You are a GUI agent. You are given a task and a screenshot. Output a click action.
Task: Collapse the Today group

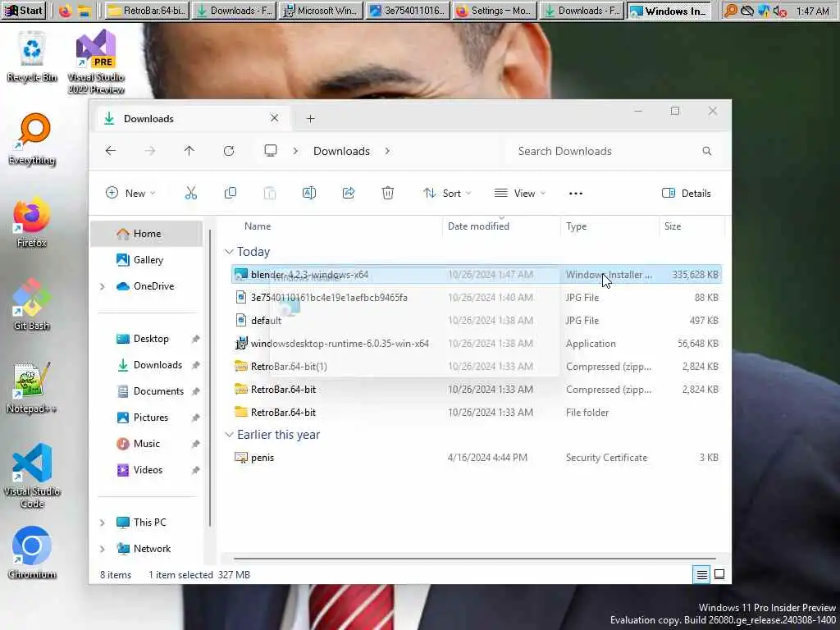pyautogui.click(x=230, y=251)
